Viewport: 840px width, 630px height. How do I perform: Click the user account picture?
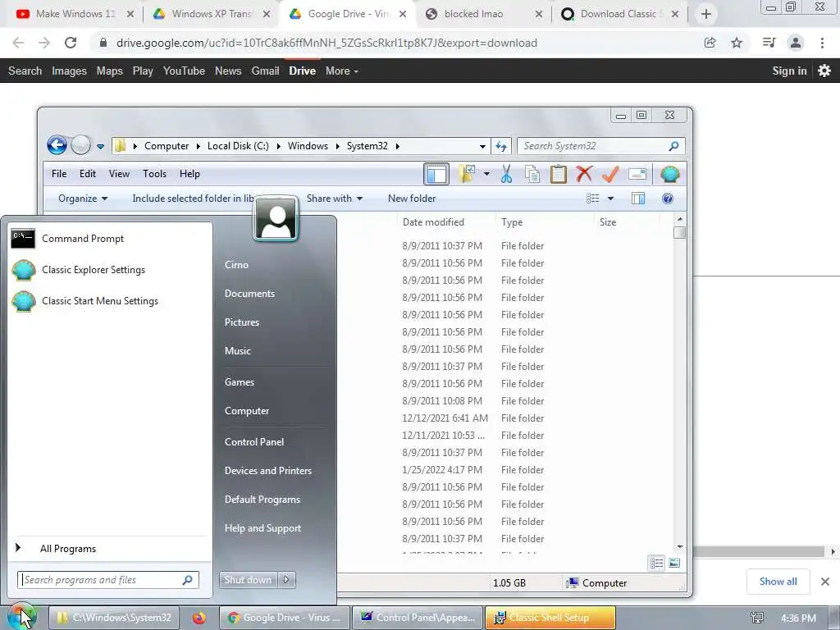coord(276,219)
